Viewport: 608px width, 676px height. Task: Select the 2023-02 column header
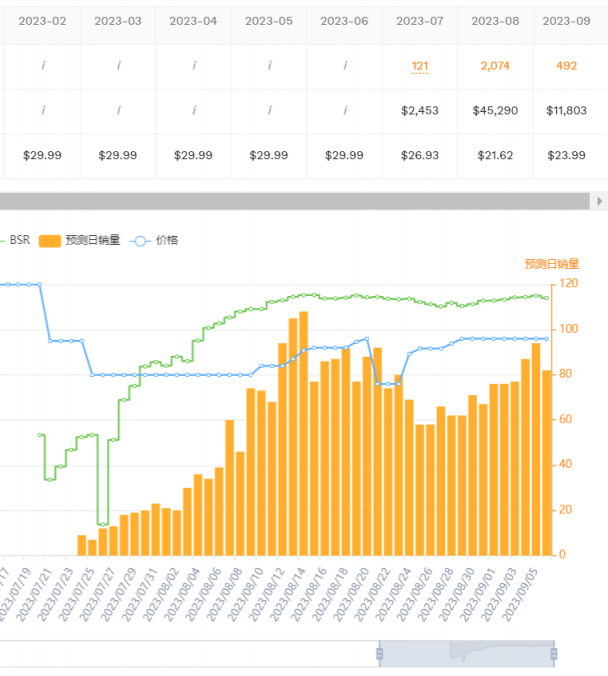[x=42, y=21]
